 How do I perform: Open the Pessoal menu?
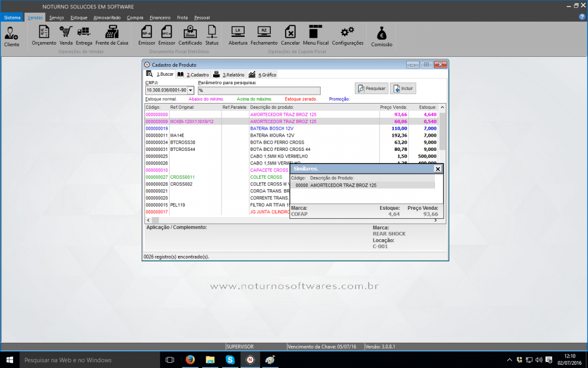202,18
